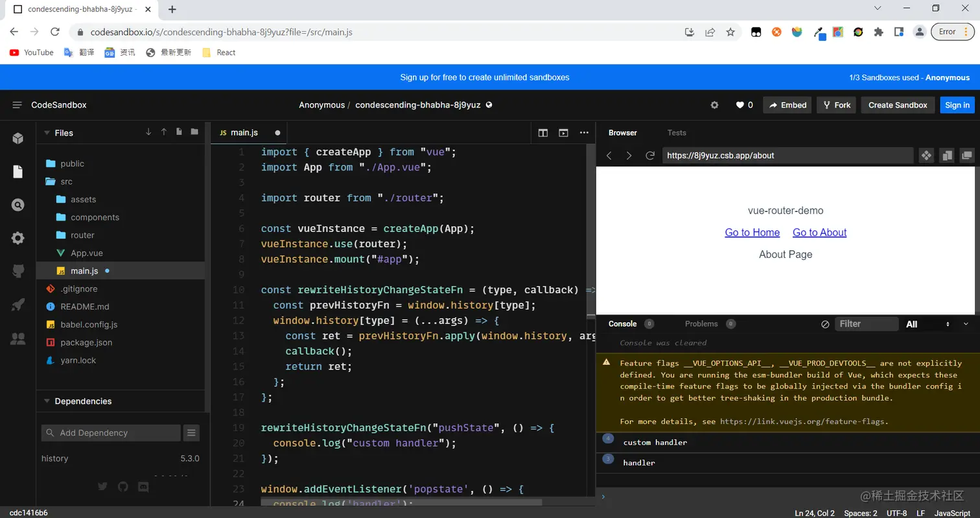Click the Add Dependency input field
The width and height of the screenshot is (980, 518).
click(x=111, y=432)
